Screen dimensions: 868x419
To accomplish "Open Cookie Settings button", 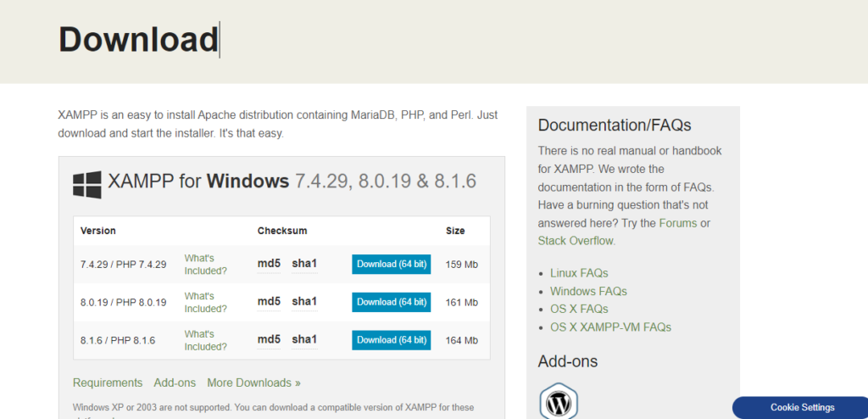I will tap(802, 407).
